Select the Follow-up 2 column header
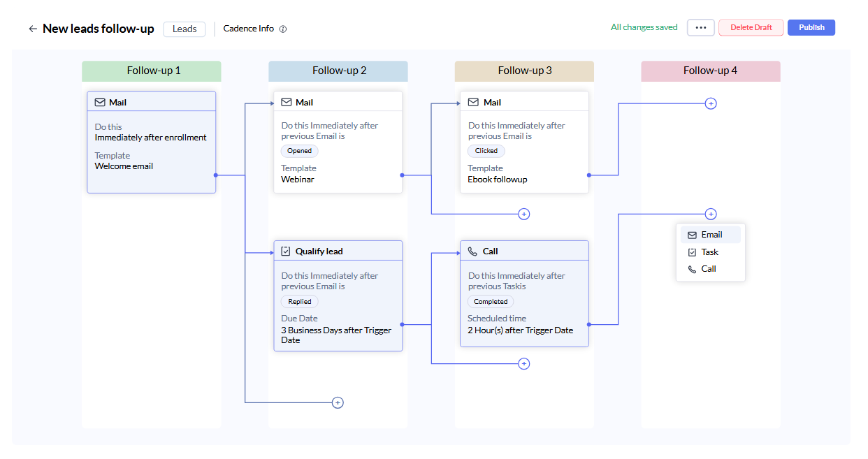 (x=338, y=71)
